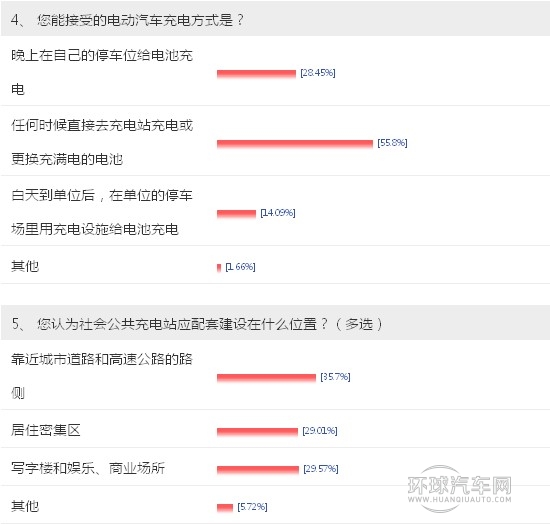Select the 35.7% red result bar

(x=266, y=377)
